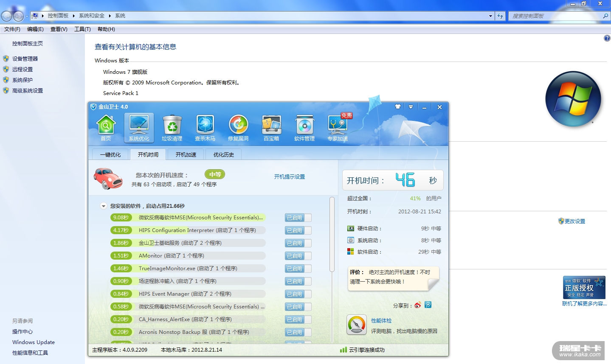
Task: Open the 百宝箱 toolbox icon
Action: tap(271, 128)
